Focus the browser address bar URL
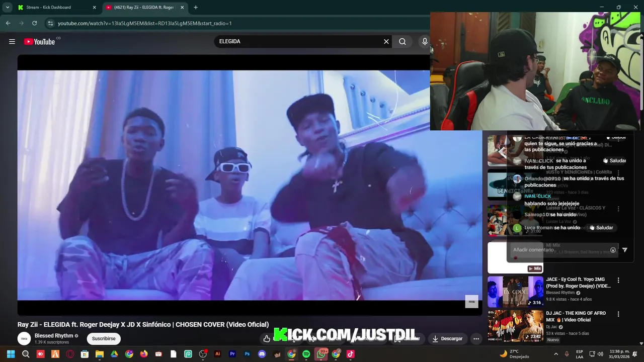The image size is (644, 362). [x=145, y=23]
